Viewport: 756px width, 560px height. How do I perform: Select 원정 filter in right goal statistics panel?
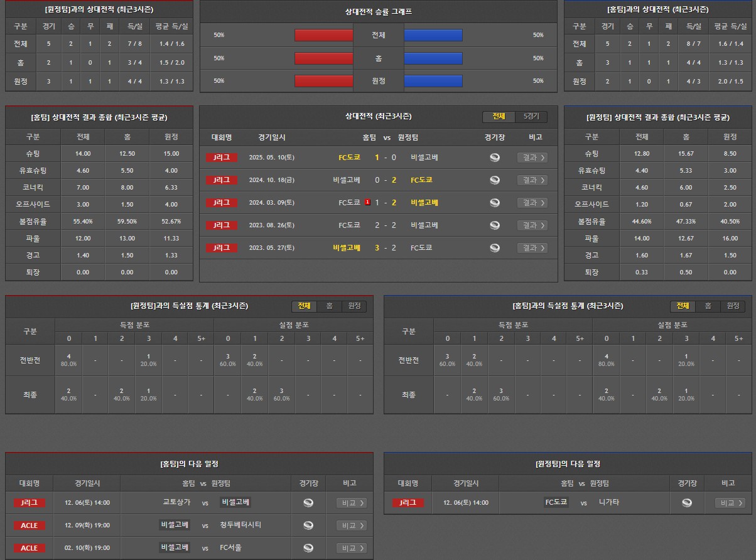click(733, 306)
